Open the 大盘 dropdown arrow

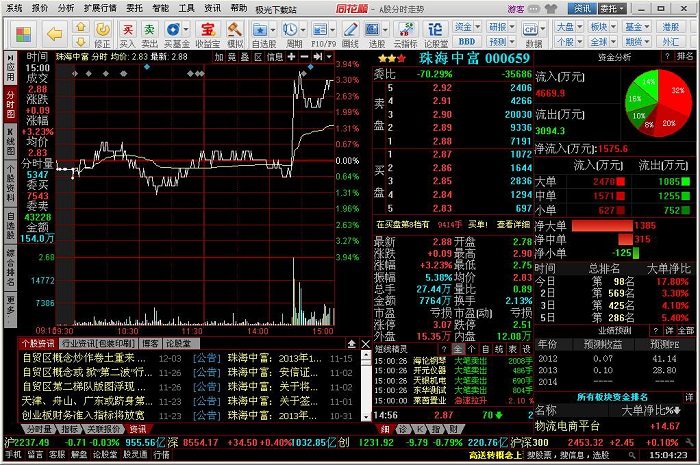click(579, 27)
